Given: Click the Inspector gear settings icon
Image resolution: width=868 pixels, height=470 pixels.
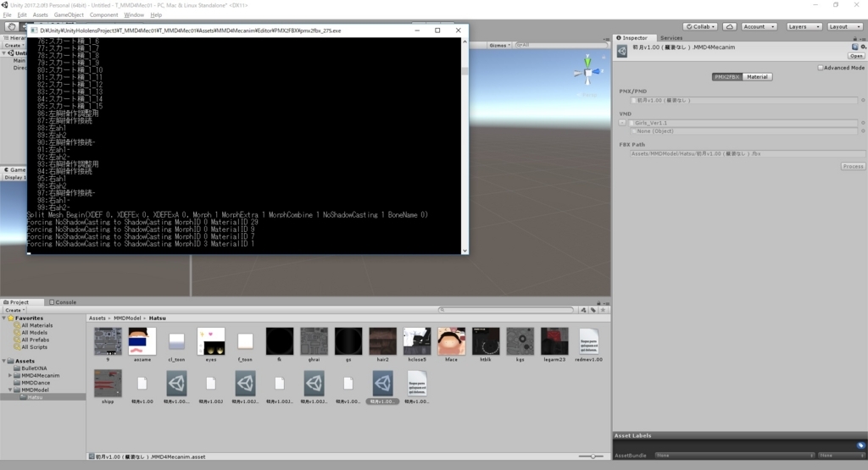Looking at the screenshot, I should coord(863,47).
